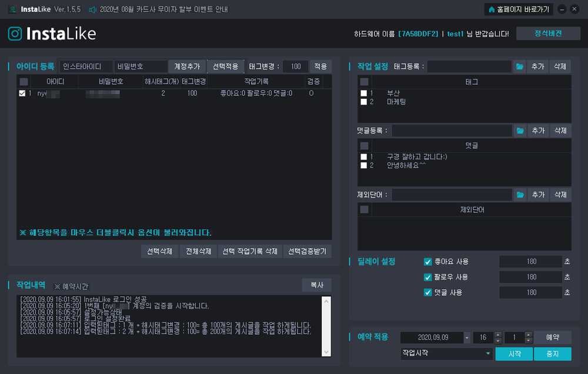This screenshot has height=374, width=588.
Task: Increase the reservation hour value
Action: 498,335
